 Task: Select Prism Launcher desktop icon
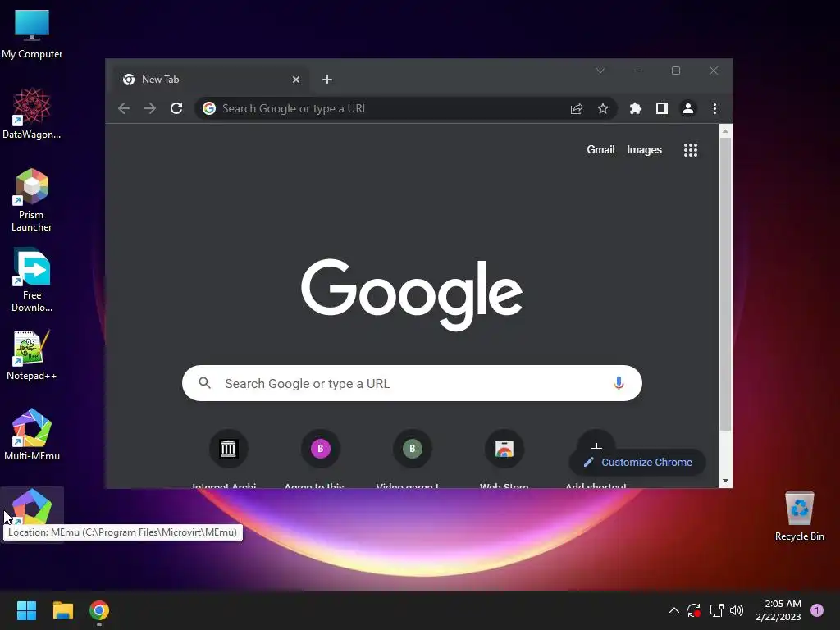tap(32, 200)
